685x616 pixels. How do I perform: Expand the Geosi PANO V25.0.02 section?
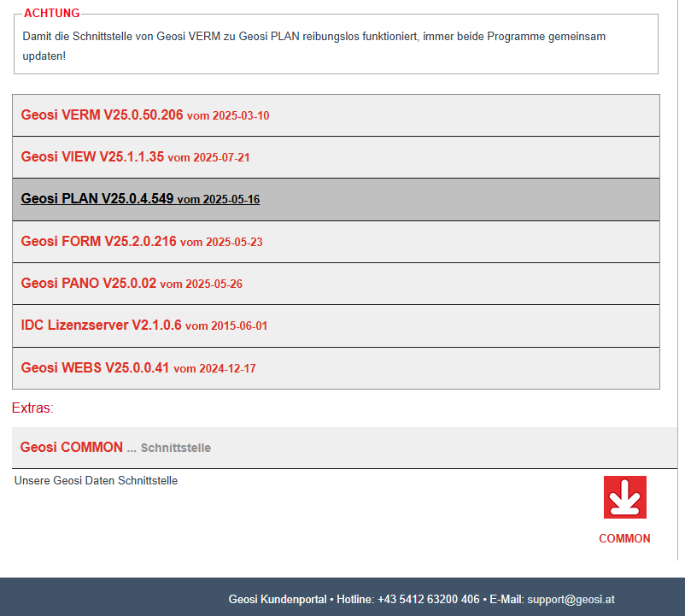(336, 284)
